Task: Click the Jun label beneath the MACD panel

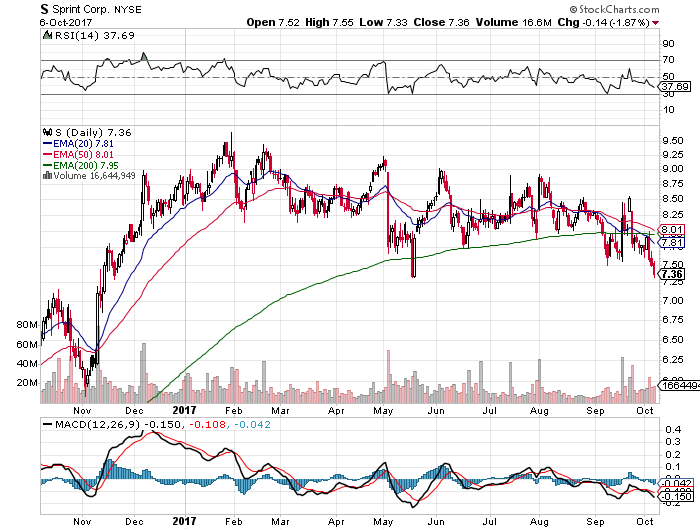Action: point(436,522)
